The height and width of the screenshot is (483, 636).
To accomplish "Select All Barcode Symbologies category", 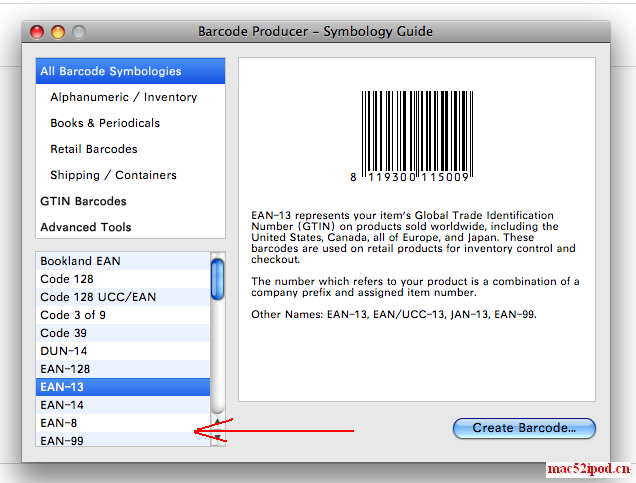I will [130, 71].
